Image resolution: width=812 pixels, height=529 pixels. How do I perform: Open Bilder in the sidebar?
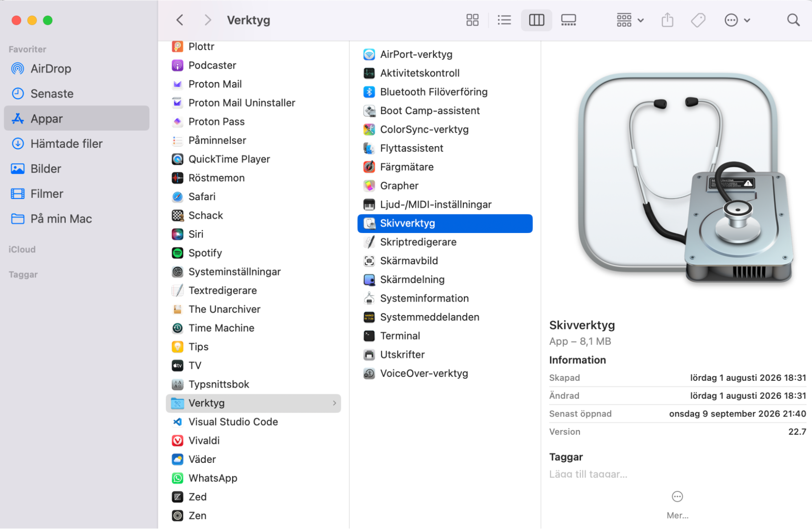click(x=76, y=168)
